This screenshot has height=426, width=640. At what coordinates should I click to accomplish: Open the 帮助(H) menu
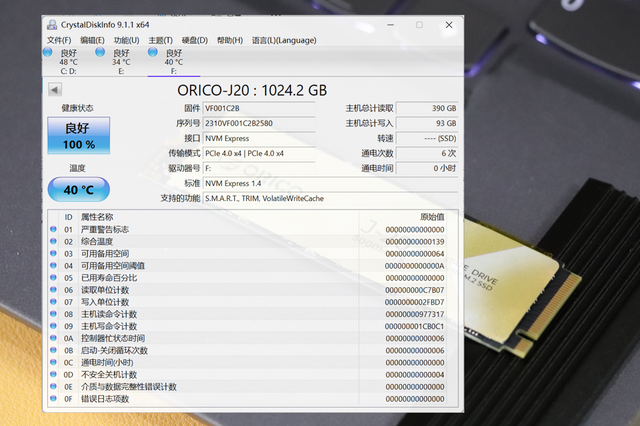230,40
